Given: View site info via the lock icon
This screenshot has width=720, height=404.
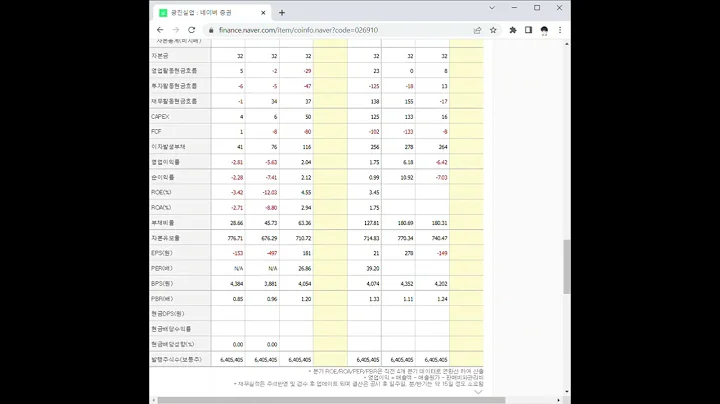Looking at the screenshot, I should coord(211,30).
